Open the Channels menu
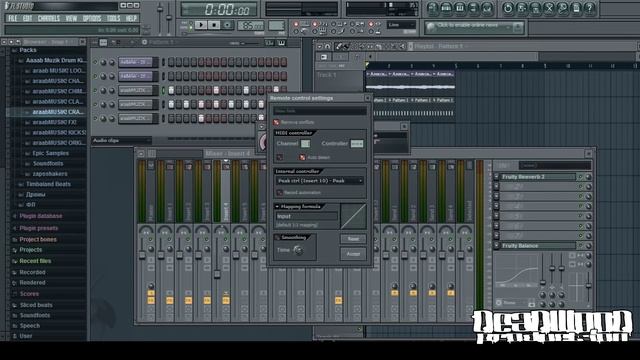Viewport: 640px width, 360px height. coord(49,18)
